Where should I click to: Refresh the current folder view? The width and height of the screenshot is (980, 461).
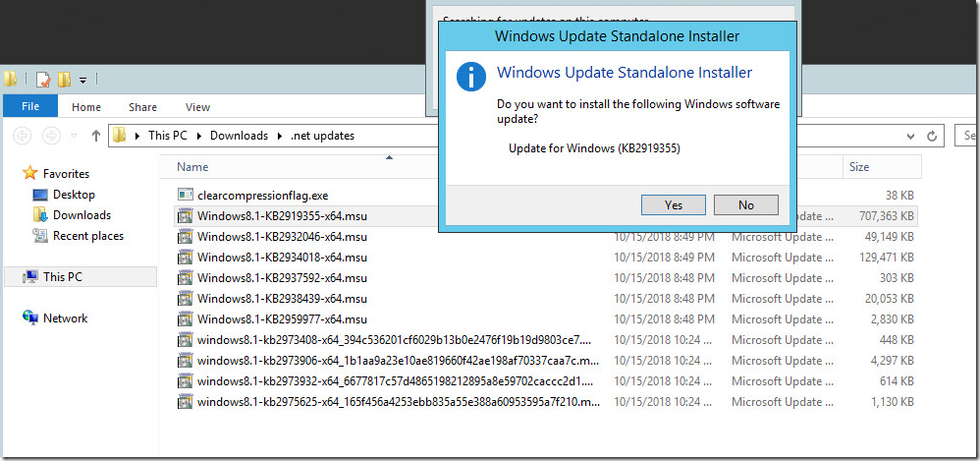pyautogui.click(x=932, y=135)
